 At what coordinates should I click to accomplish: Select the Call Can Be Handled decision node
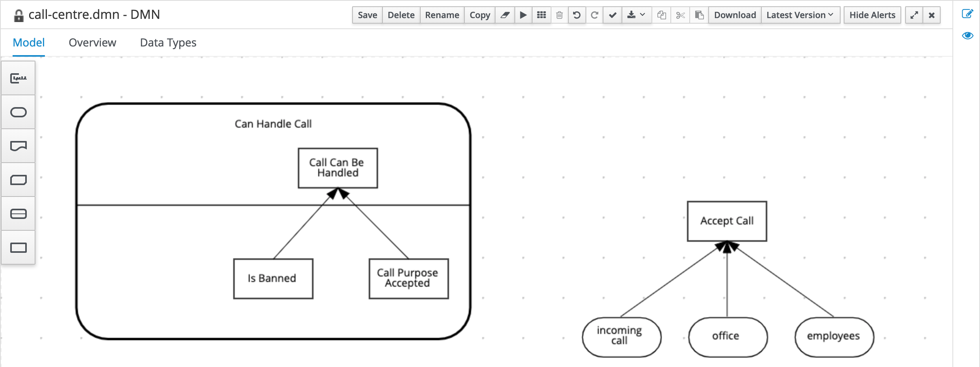tap(338, 168)
